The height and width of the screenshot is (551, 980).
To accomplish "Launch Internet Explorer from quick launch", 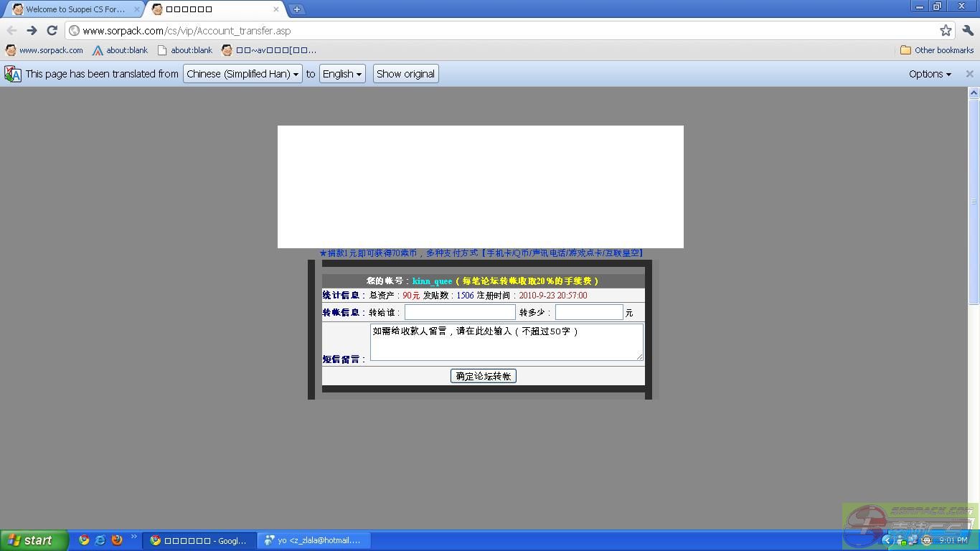I will click(x=100, y=540).
